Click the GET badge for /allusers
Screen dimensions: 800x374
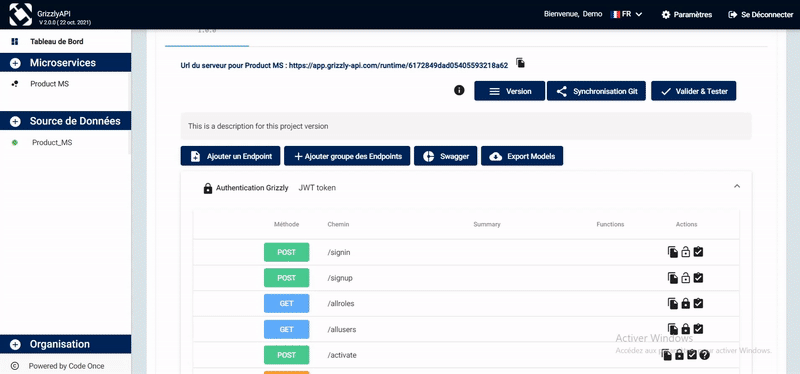click(x=286, y=330)
